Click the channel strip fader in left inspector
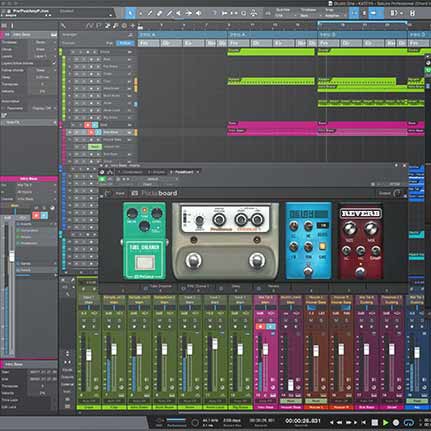Image resolution: width=431 pixels, height=431 pixels. pyautogui.click(x=12, y=256)
